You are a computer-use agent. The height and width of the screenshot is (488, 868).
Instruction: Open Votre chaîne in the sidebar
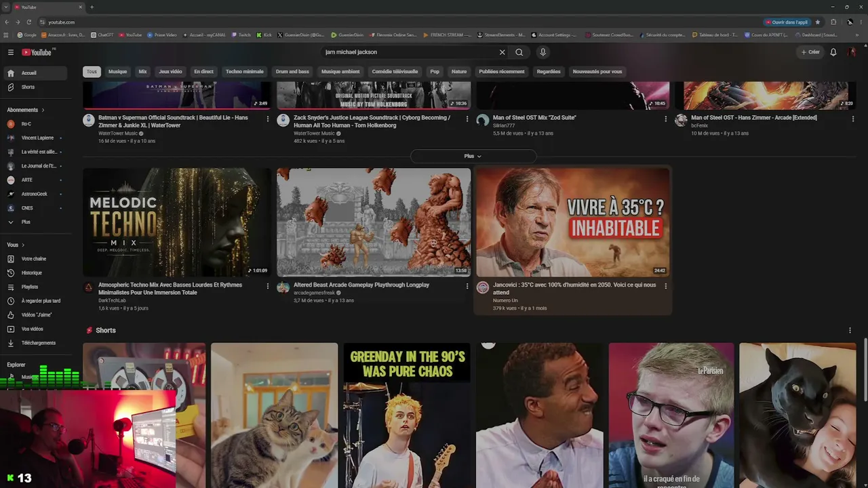[x=36, y=259]
